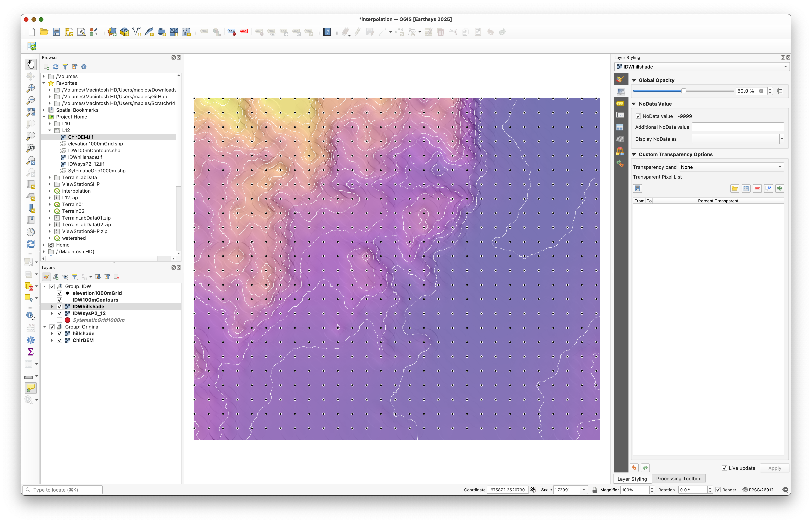Select the Pan Map hand tool
This screenshot has height=523, width=812.
(x=31, y=65)
